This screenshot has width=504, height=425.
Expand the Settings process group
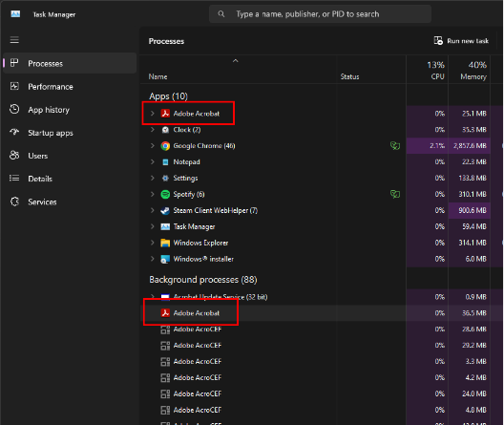tap(153, 178)
